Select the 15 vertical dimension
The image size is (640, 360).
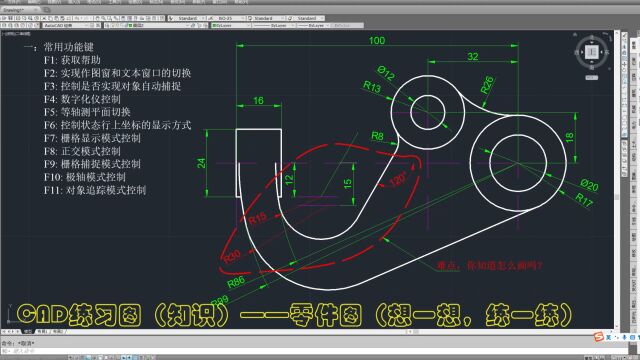tap(348, 184)
